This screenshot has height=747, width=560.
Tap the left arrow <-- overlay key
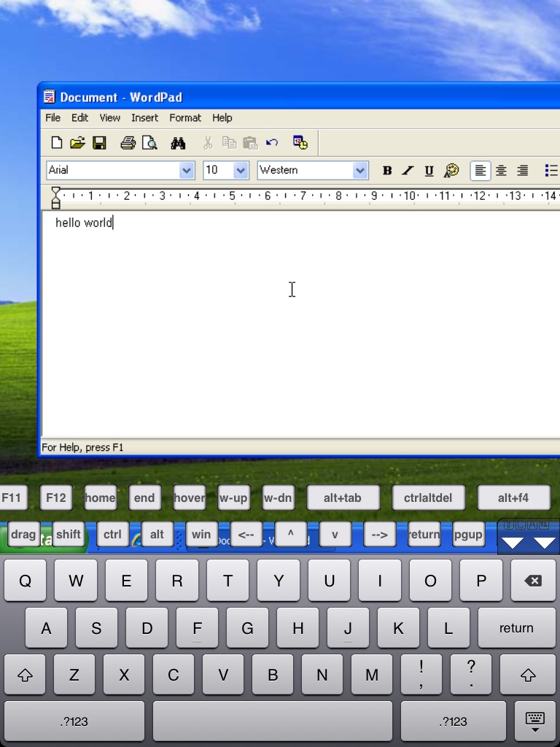(x=246, y=534)
